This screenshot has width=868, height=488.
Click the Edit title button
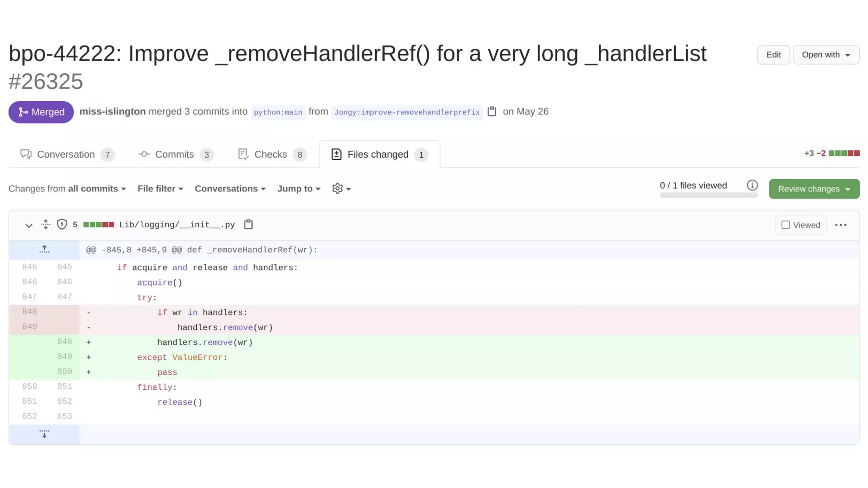pyautogui.click(x=773, y=55)
